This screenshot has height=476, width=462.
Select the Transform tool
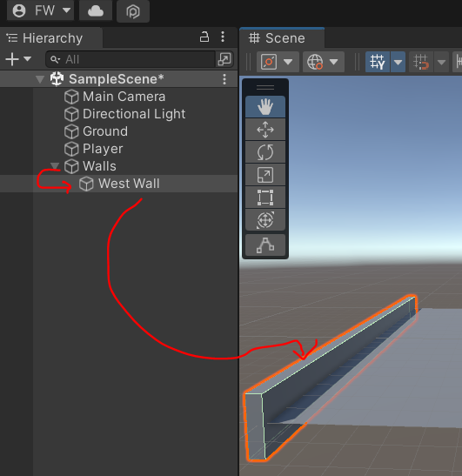click(x=265, y=220)
